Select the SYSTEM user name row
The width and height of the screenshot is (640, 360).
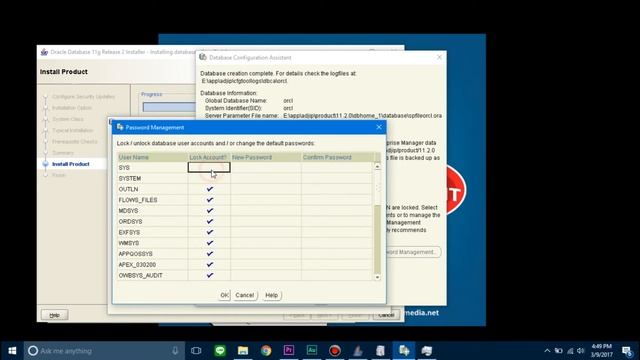tap(152, 178)
